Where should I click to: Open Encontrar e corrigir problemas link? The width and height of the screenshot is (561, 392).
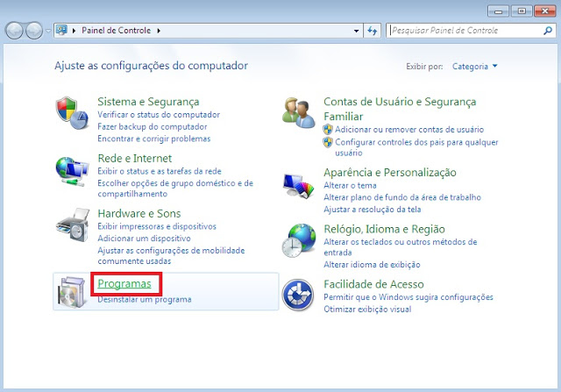click(154, 139)
